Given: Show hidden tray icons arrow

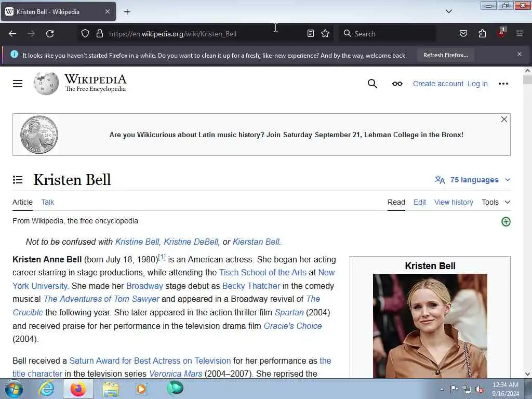Looking at the screenshot, I should point(442,390).
